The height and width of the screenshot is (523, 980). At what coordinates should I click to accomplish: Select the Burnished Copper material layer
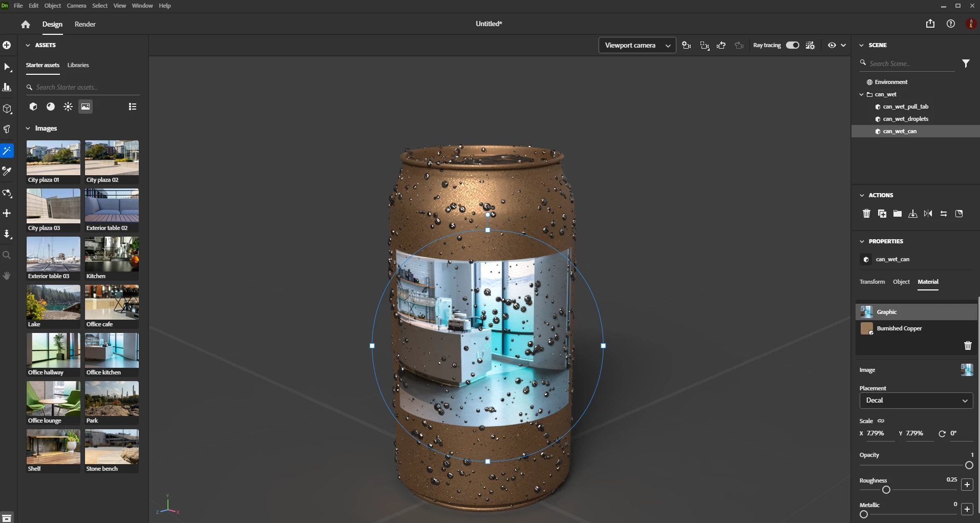pos(916,328)
